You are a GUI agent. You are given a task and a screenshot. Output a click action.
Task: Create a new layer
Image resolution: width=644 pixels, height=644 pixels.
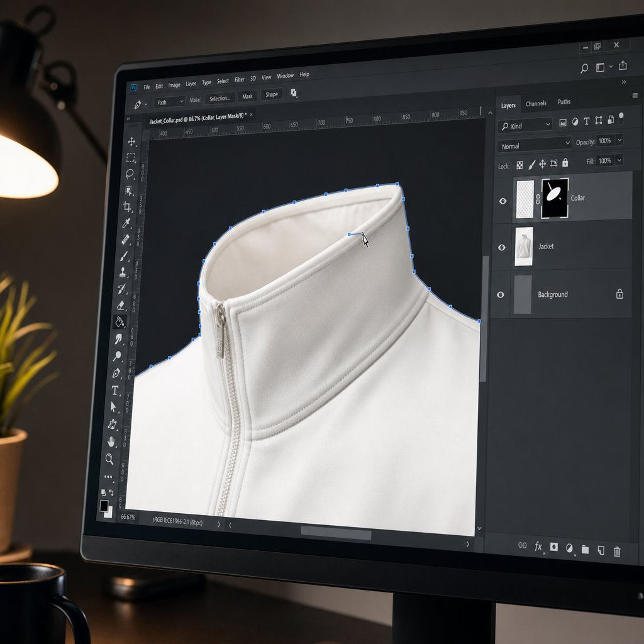coord(601,550)
